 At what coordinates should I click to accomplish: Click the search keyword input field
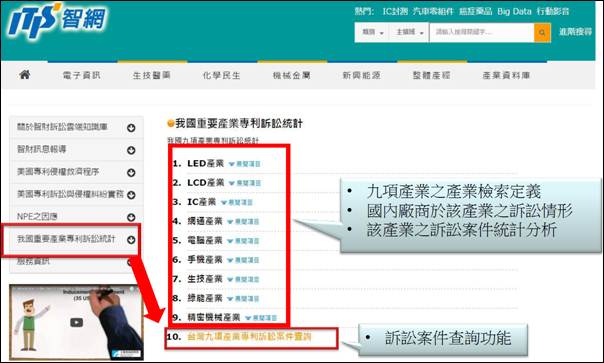[482, 32]
